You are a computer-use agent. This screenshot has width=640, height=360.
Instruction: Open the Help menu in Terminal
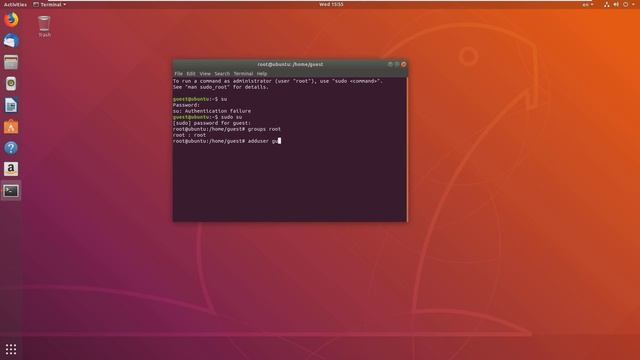(x=262, y=74)
